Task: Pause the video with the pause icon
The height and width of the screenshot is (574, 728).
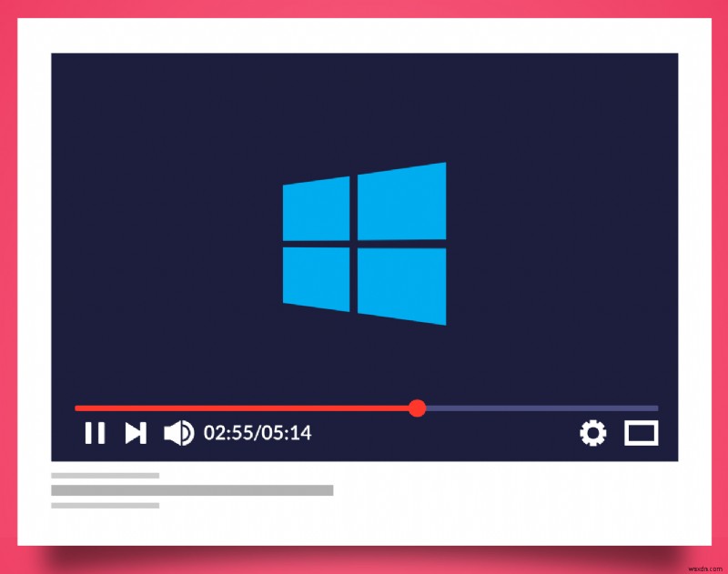Action: 96,433
